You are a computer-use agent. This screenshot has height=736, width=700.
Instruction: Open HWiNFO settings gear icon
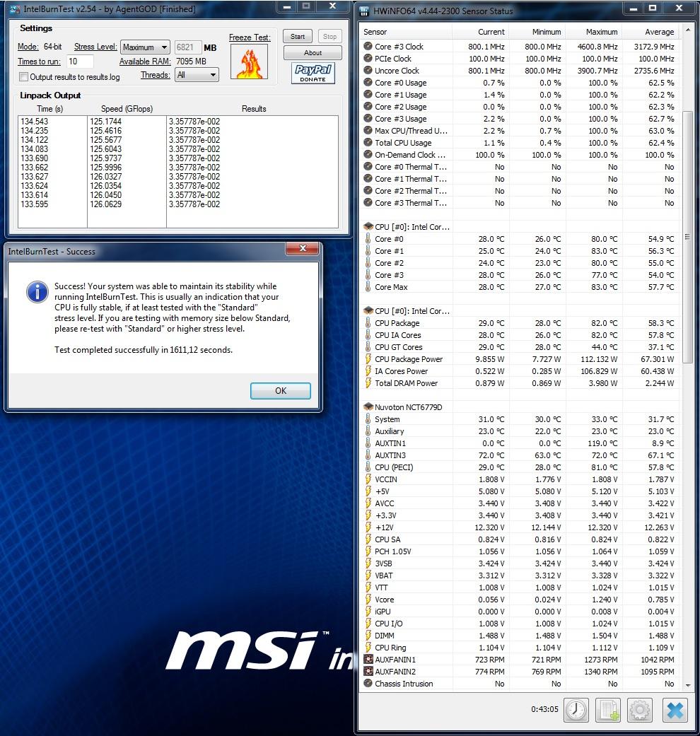[x=640, y=710]
